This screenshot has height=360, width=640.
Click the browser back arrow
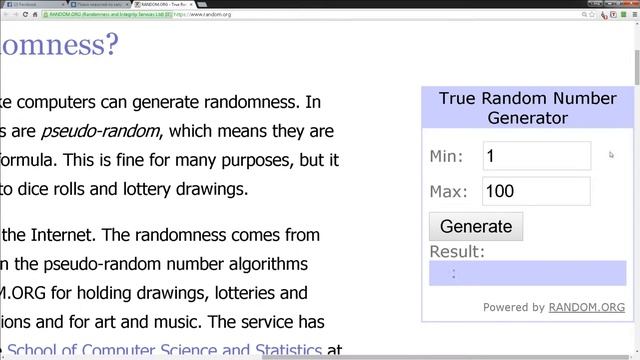tap(6, 14)
